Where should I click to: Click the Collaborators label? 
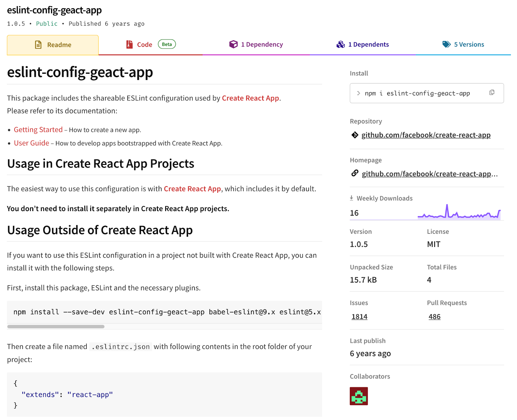(370, 376)
